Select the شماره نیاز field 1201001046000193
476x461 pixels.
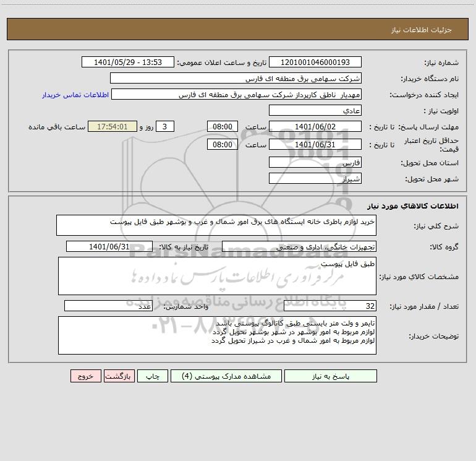point(315,62)
